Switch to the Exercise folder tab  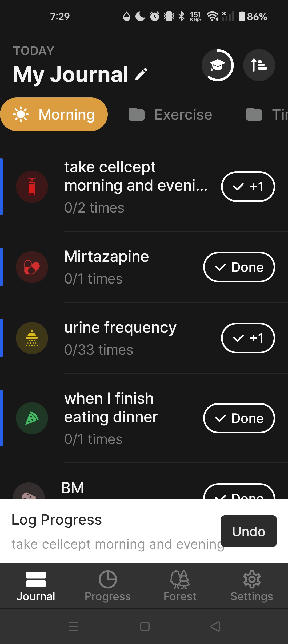coord(171,115)
